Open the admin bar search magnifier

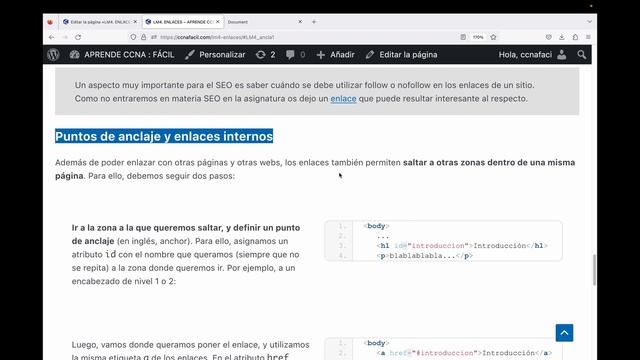(x=582, y=55)
